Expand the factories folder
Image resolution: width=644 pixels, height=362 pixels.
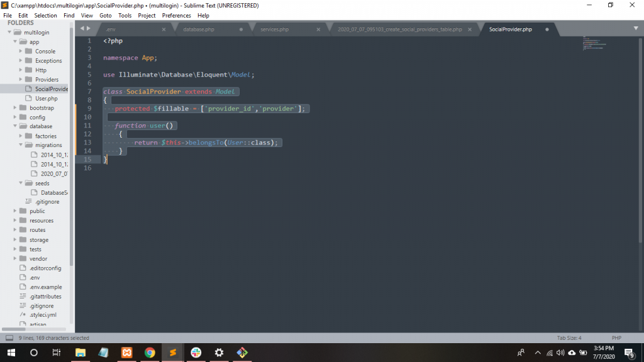21,136
